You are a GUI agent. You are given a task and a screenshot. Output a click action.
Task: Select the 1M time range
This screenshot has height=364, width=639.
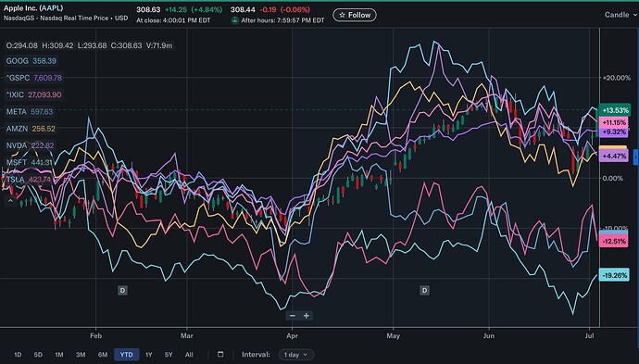pos(59,355)
